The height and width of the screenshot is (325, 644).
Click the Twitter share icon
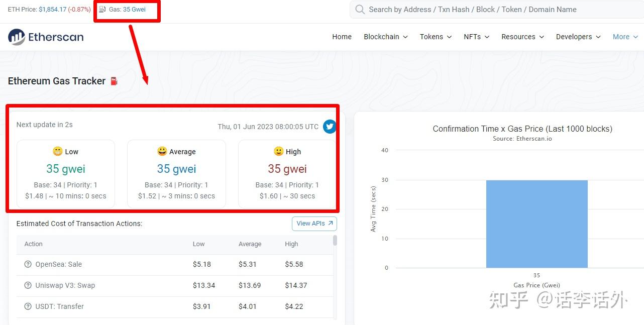[x=330, y=127]
